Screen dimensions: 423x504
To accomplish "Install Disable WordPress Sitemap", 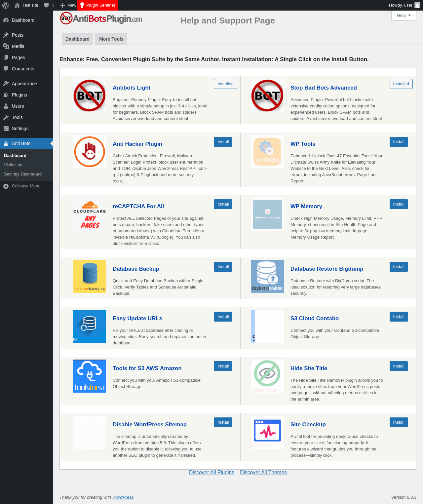I will click(x=223, y=422).
